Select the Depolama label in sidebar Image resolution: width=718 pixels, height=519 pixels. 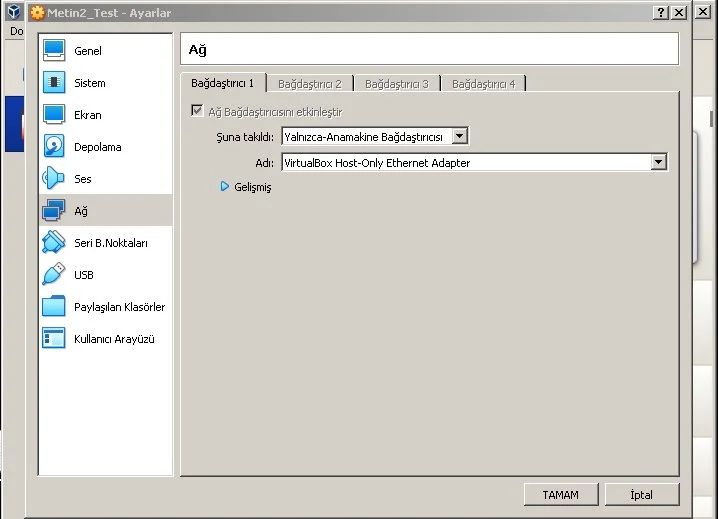tap(98, 147)
